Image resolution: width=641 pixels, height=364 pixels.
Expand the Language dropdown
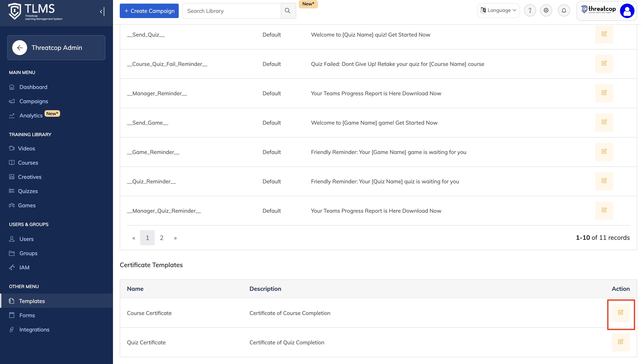point(498,10)
